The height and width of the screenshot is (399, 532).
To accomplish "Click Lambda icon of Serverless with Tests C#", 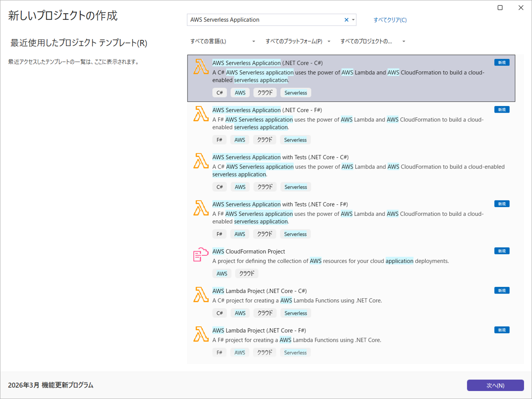I will 201,160.
